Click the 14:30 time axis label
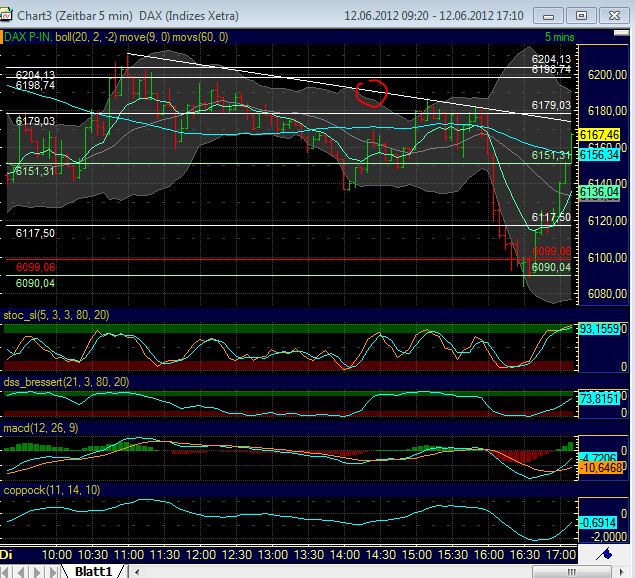Image resolution: width=635 pixels, height=578 pixels. pyautogui.click(x=381, y=555)
